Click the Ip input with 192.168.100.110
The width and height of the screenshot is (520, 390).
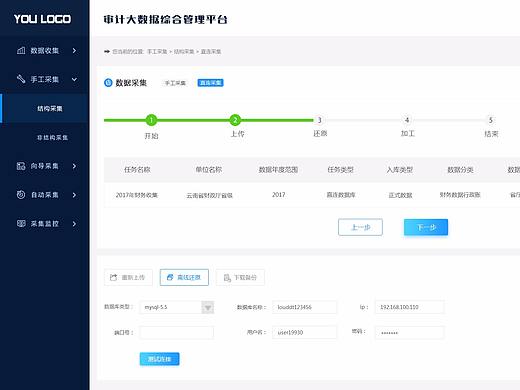pos(410,307)
